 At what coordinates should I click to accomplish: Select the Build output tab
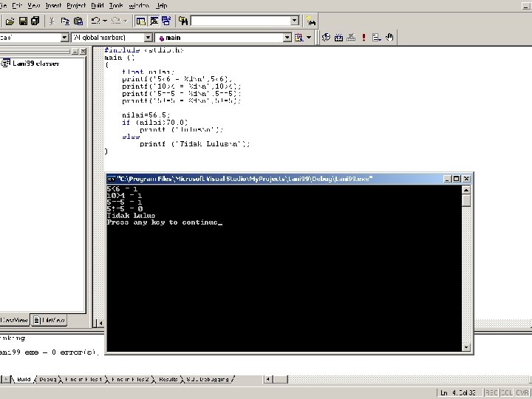point(24,379)
